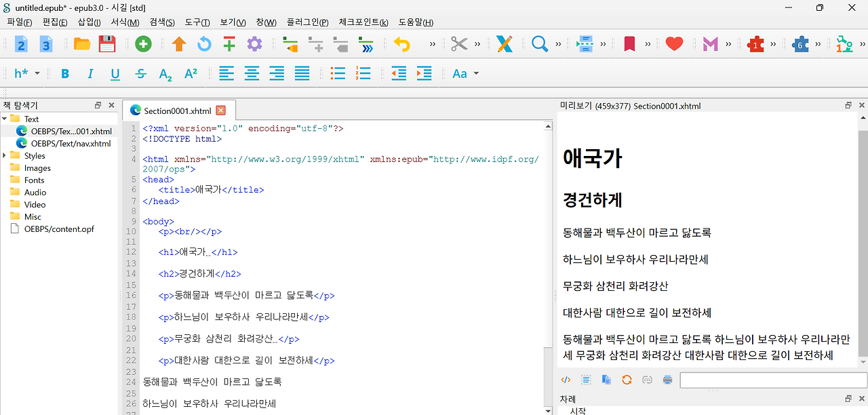
Task: Save the book with the red floppy icon
Action: [107, 44]
